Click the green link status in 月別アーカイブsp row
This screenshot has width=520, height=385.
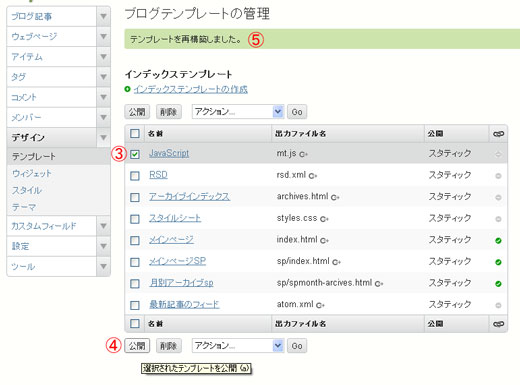click(498, 284)
